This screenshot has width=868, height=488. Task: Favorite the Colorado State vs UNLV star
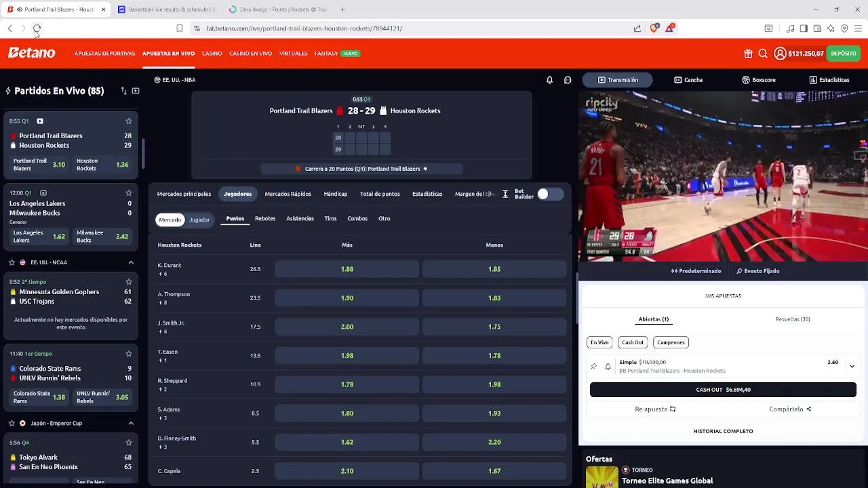(128, 354)
